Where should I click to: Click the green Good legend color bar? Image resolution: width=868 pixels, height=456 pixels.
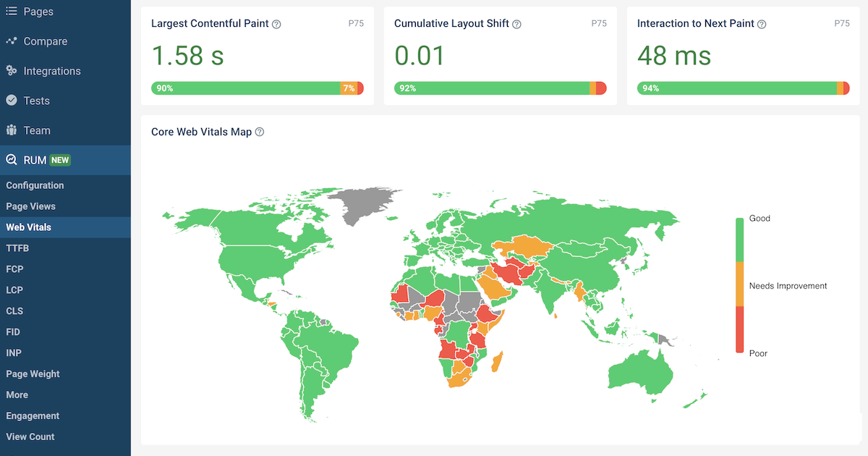click(739, 239)
